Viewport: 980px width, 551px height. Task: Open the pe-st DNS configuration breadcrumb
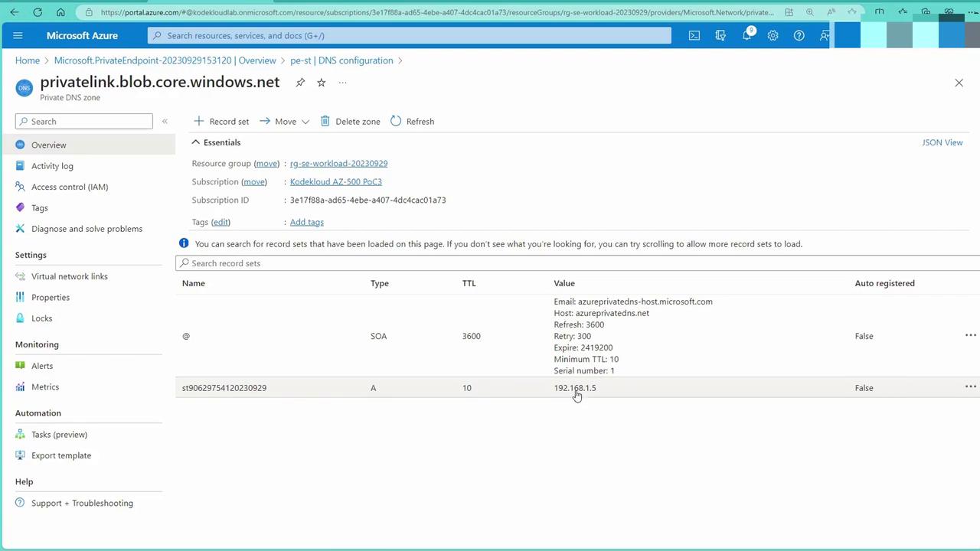tap(341, 60)
